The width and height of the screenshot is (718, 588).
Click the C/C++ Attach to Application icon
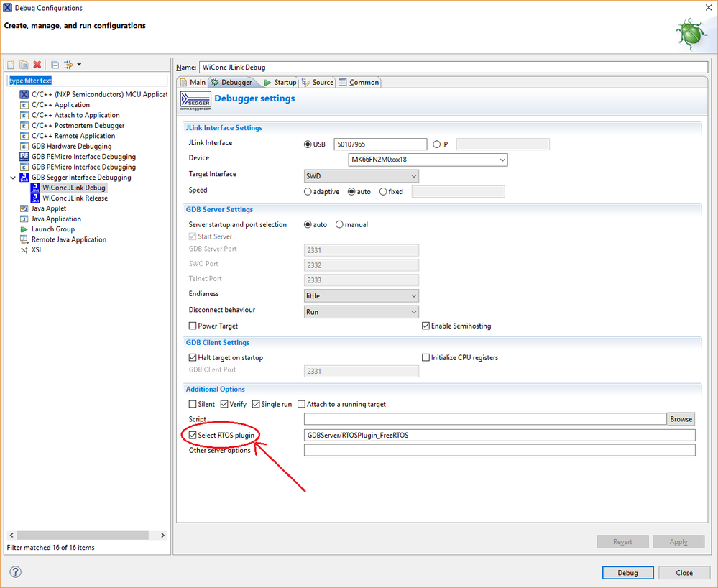click(x=24, y=116)
